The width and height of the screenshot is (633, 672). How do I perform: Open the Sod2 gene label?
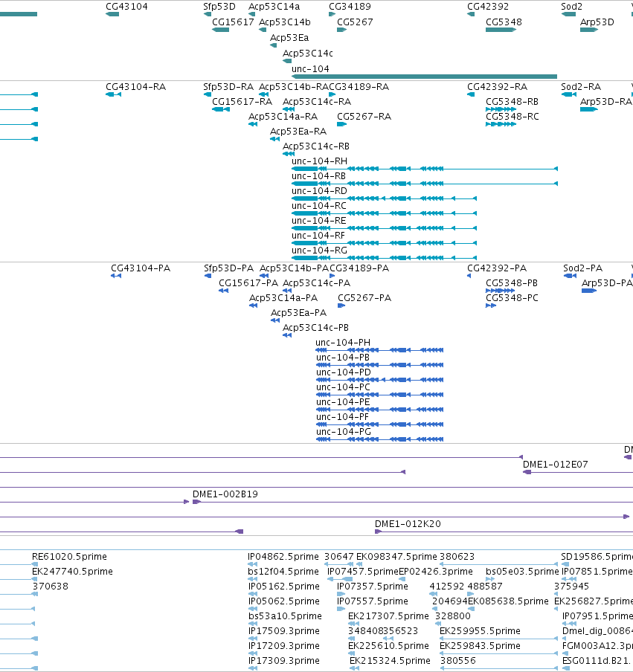point(571,7)
